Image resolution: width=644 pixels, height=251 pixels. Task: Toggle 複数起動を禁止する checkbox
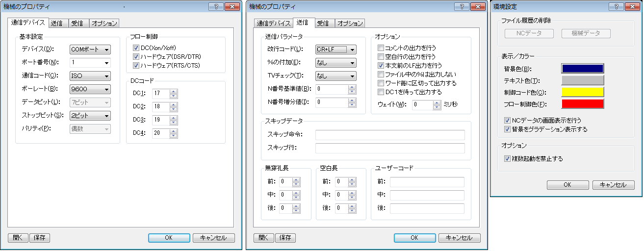(508, 159)
